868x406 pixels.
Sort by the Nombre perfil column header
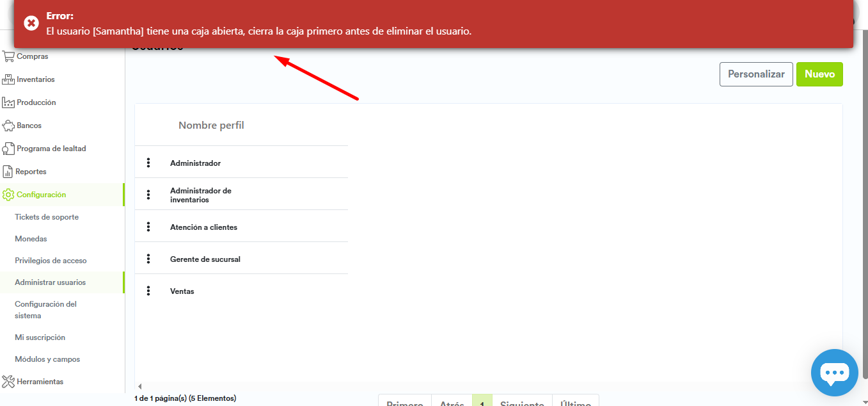211,126
